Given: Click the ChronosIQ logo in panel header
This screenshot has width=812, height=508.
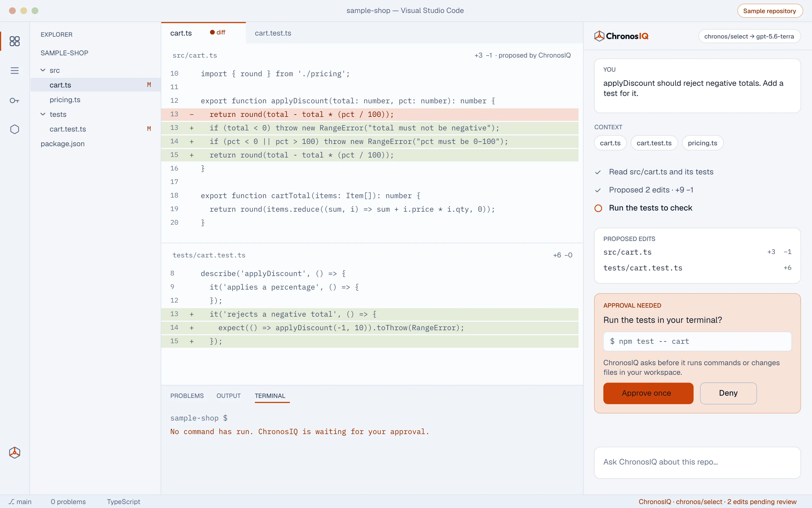Looking at the screenshot, I should pos(621,36).
